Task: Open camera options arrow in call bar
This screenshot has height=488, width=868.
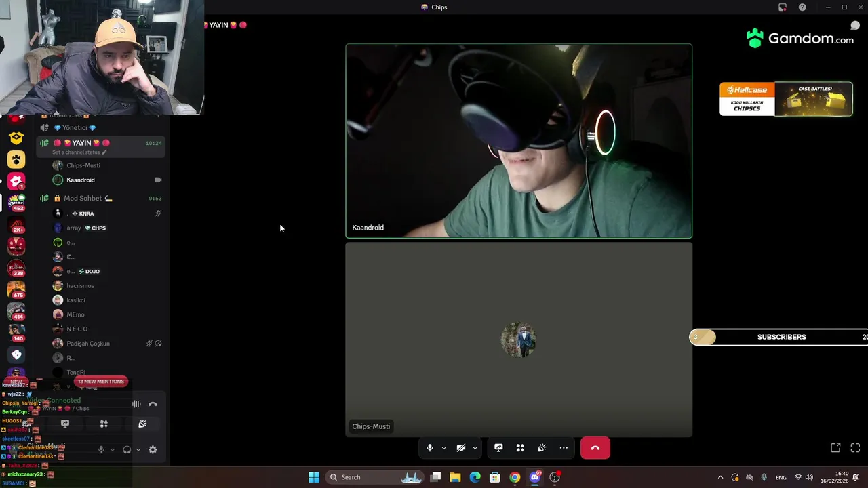Action: click(475, 448)
